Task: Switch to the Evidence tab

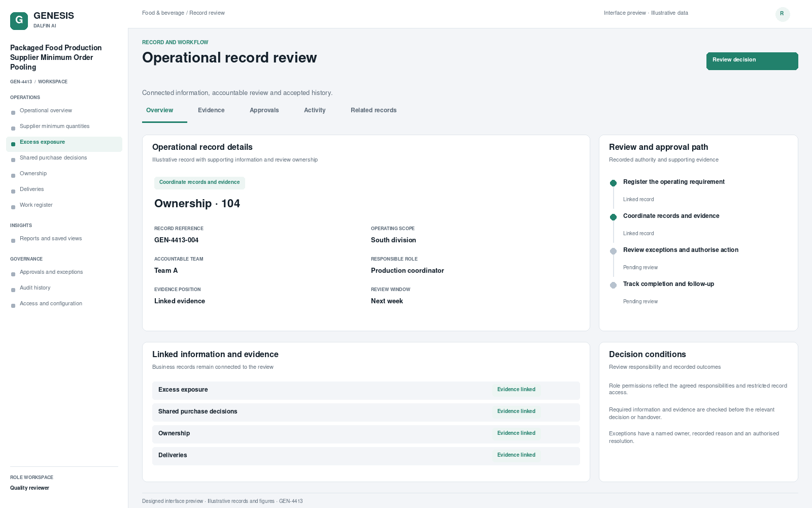Action: coord(211,110)
